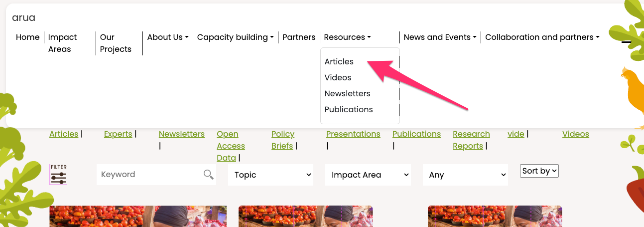Expand the Impact Area dropdown

click(x=368, y=175)
